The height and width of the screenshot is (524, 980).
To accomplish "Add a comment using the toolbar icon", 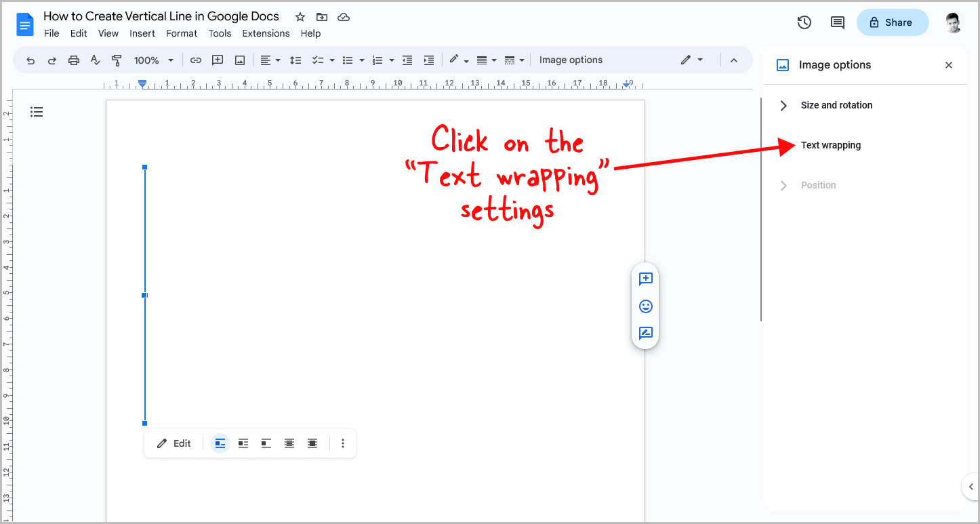I will [x=218, y=60].
